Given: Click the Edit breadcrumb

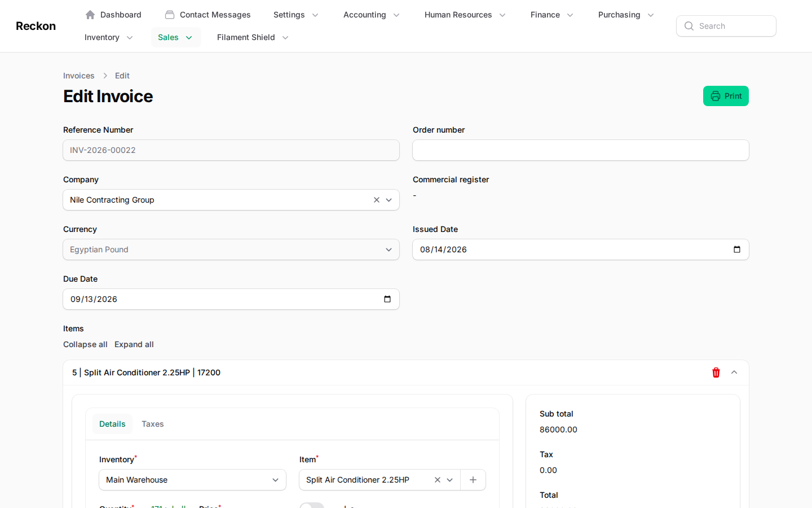Looking at the screenshot, I should click(x=122, y=76).
